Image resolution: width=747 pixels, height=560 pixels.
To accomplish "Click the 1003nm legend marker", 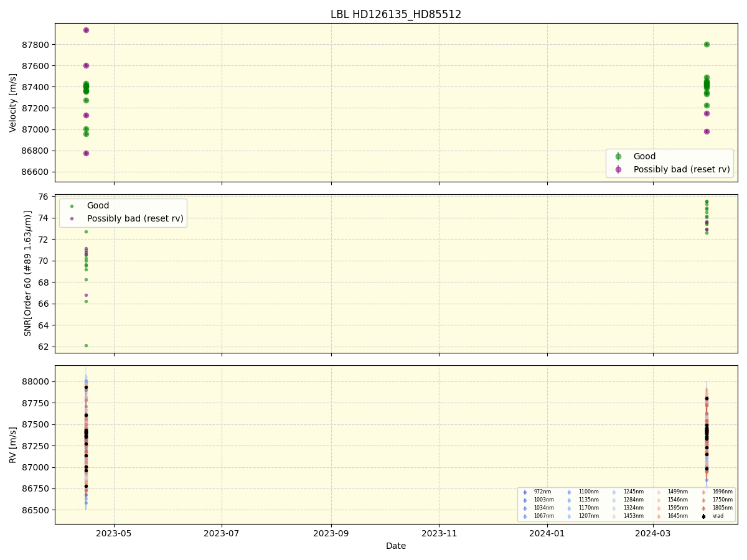I will [525, 500].
